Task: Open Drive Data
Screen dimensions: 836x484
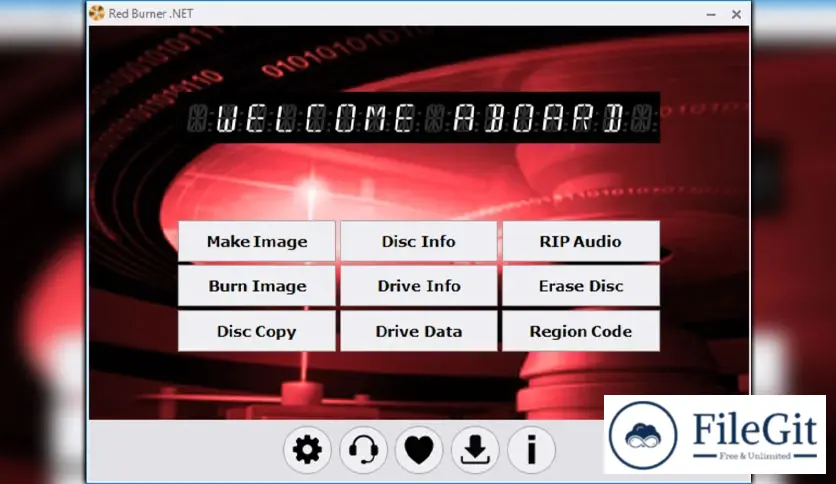Action: click(x=419, y=332)
